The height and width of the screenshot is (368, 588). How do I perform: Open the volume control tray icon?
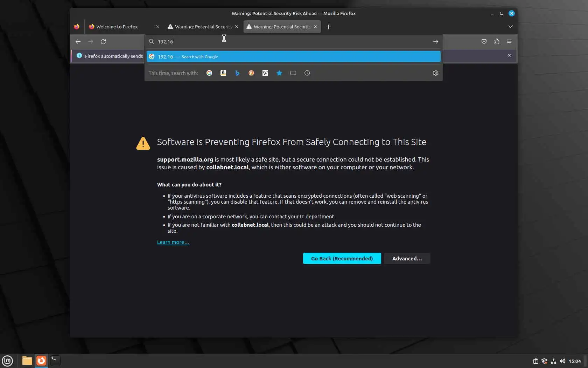(562, 361)
